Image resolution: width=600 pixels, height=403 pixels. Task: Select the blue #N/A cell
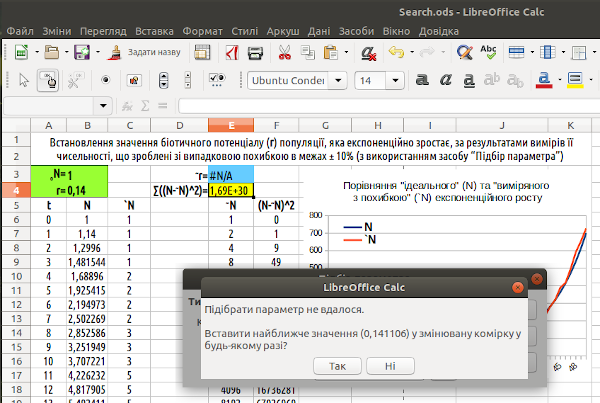(231, 175)
